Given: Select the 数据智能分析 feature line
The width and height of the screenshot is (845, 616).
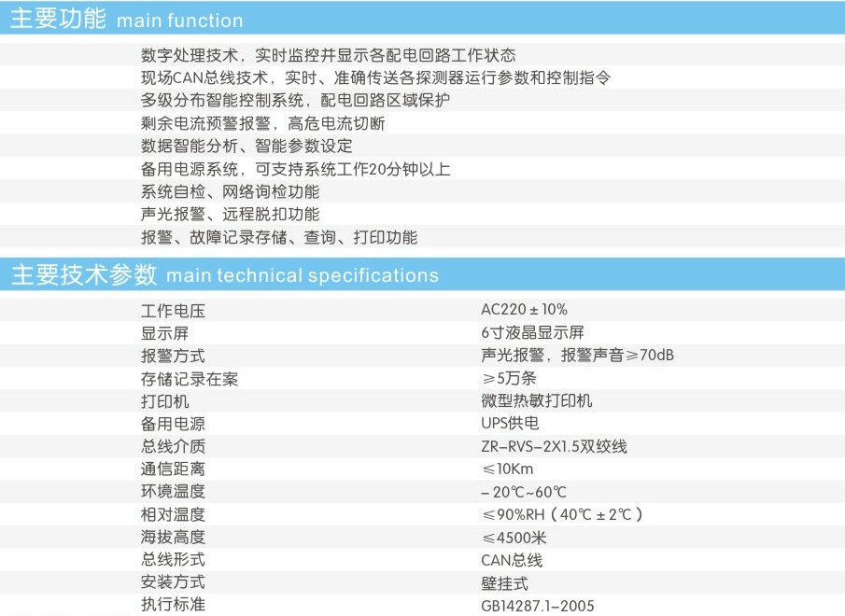Looking at the screenshot, I should 246,147.
